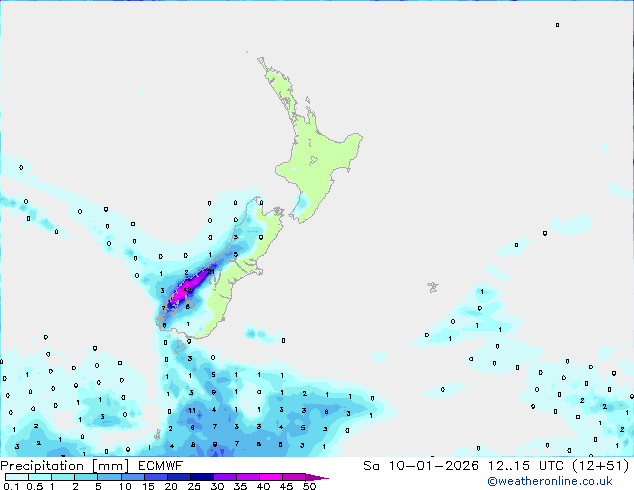Click the 45–50 mm legend swatch
The image size is (634, 490).
tap(294, 477)
